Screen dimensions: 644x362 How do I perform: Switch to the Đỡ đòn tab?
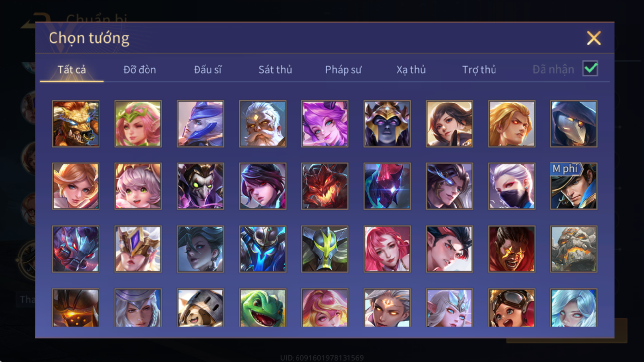(x=140, y=70)
